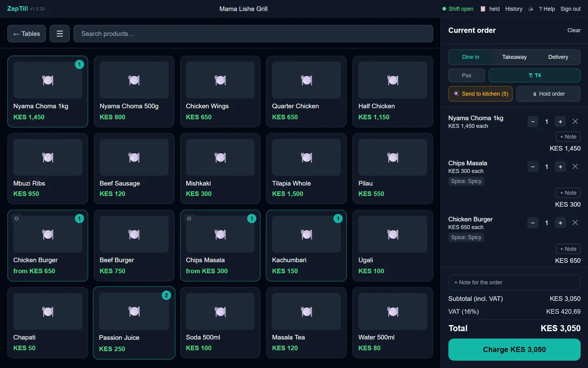Add Mbuzi Ribs to the order
The image size is (588, 368).
pos(48,168)
